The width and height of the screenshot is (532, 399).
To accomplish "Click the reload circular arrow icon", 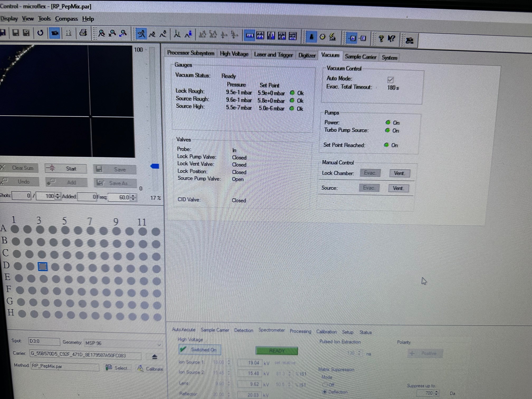I will [40, 33].
